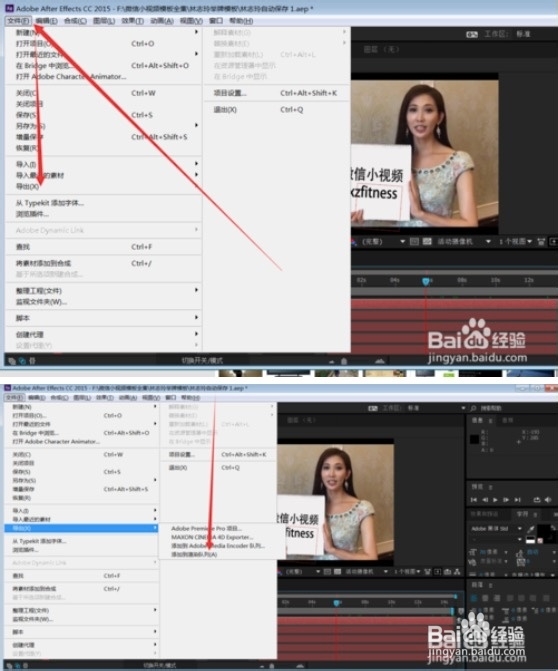
Task: Open the 字符 Character panel tab
Action: 522,514
